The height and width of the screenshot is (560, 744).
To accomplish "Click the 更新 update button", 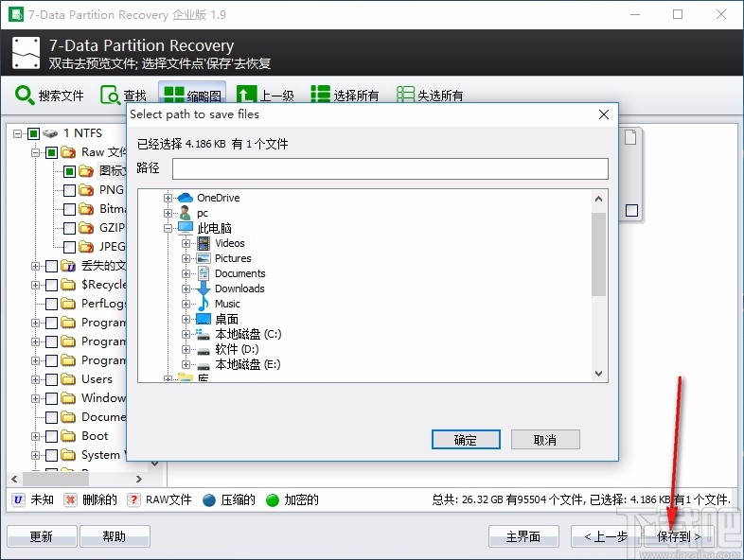I will tap(42, 536).
